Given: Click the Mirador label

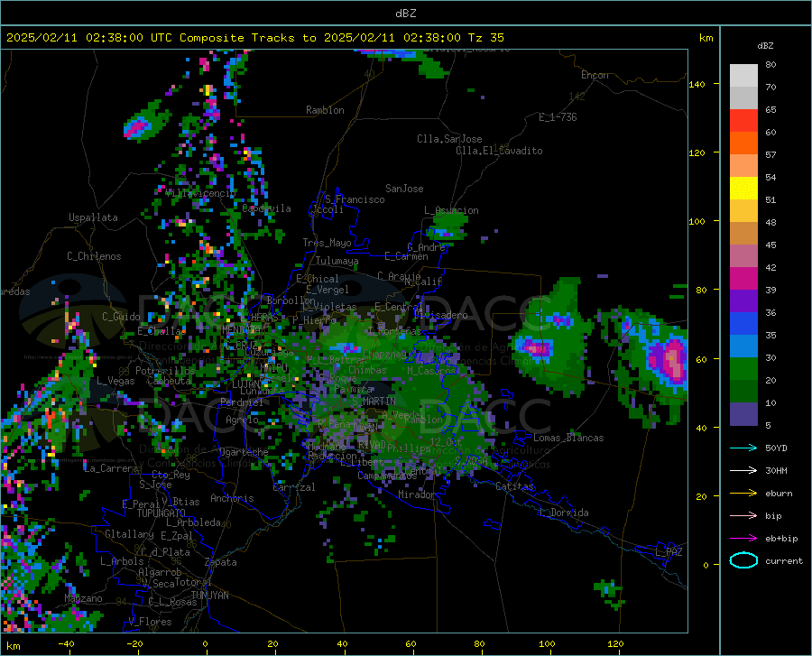Looking at the screenshot, I should pos(416,494).
